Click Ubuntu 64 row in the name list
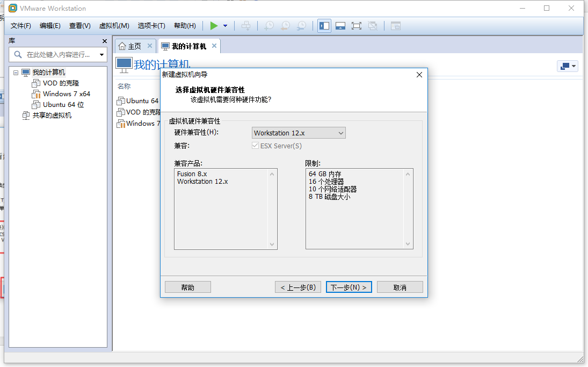 click(137, 101)
